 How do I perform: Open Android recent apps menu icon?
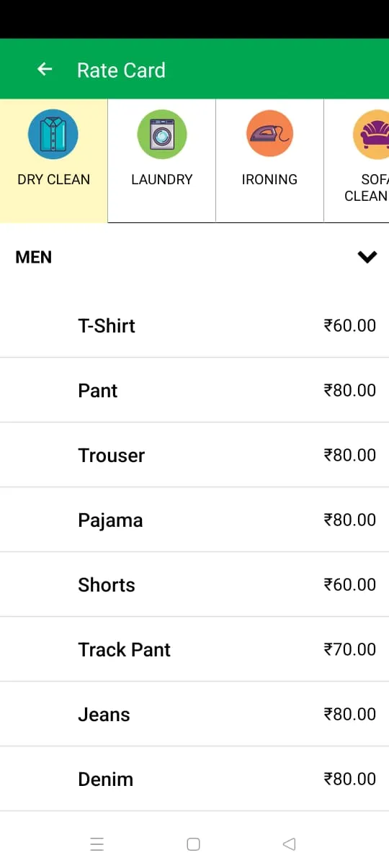(x=97, y=844)
